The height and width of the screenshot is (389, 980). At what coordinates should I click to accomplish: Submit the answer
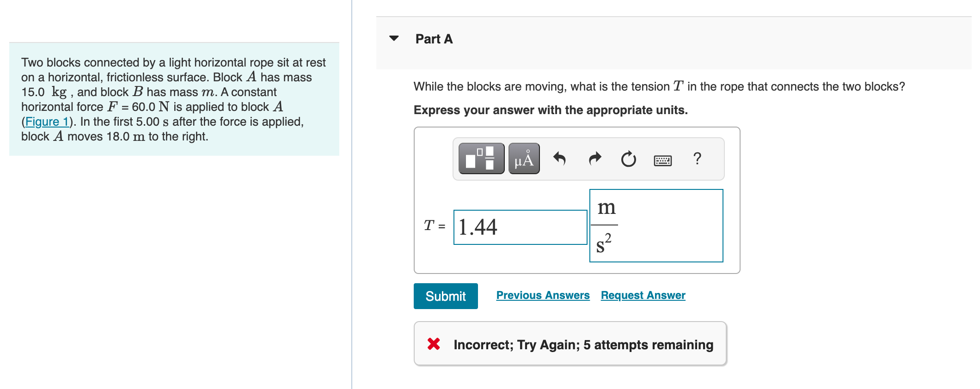[x=446, y=296]
